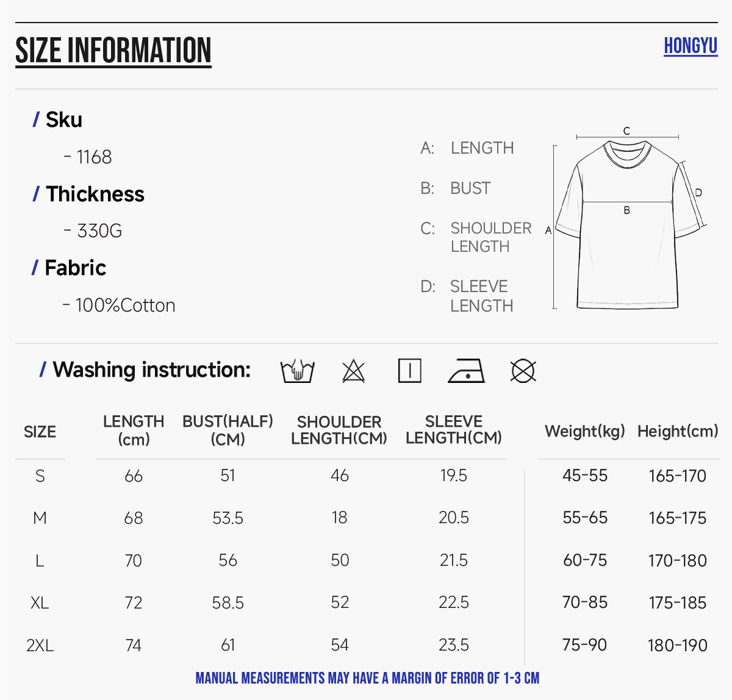Click the B: BUST legend entry
732x700 pixels.
coord(456,188)
